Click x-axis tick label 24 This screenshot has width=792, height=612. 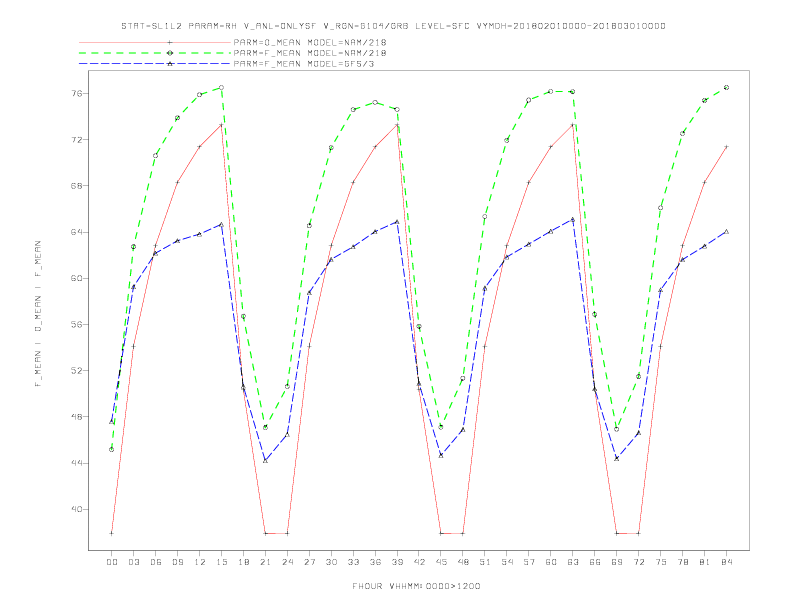click(x=287, y=562)
